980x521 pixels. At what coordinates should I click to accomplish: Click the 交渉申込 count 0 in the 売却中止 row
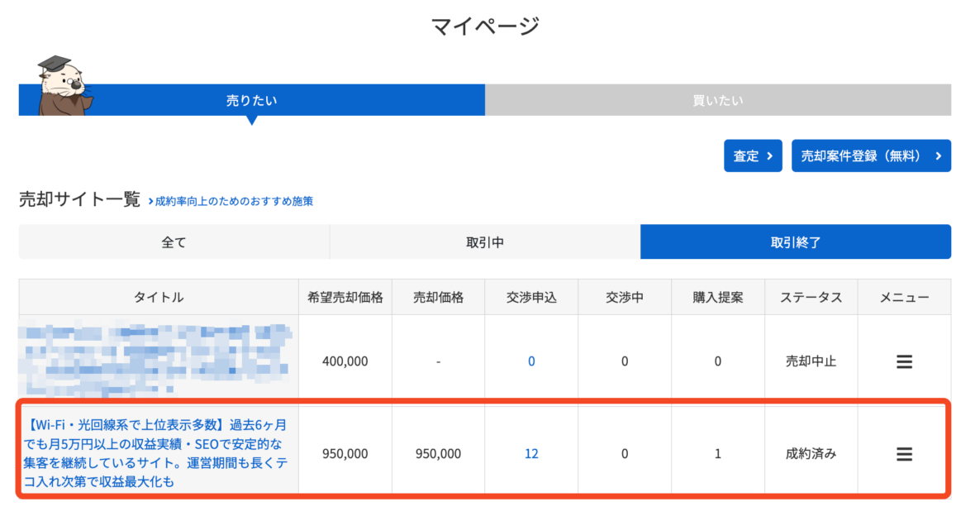point(531,361)
